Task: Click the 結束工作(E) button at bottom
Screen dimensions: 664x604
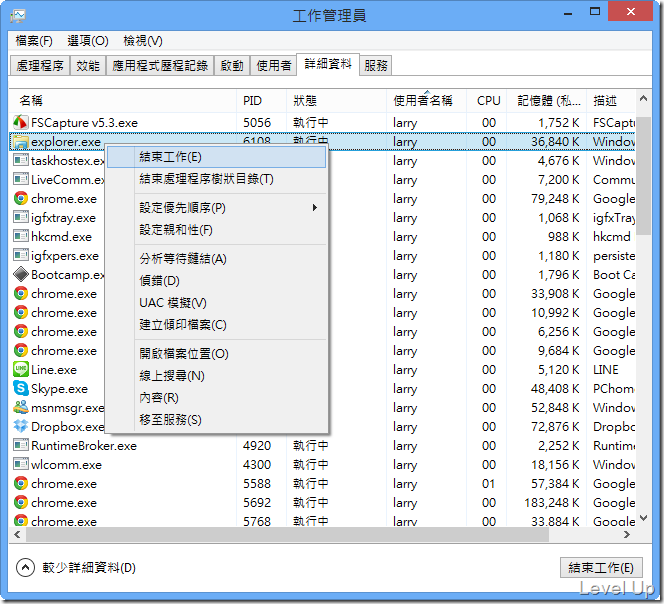Action: [601, 568]
